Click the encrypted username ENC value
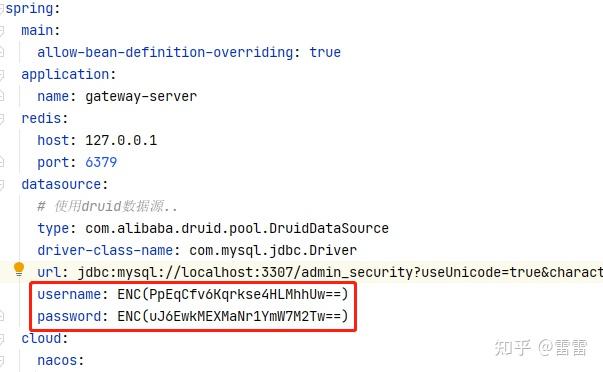603x372 pixels. pos(233,294)
